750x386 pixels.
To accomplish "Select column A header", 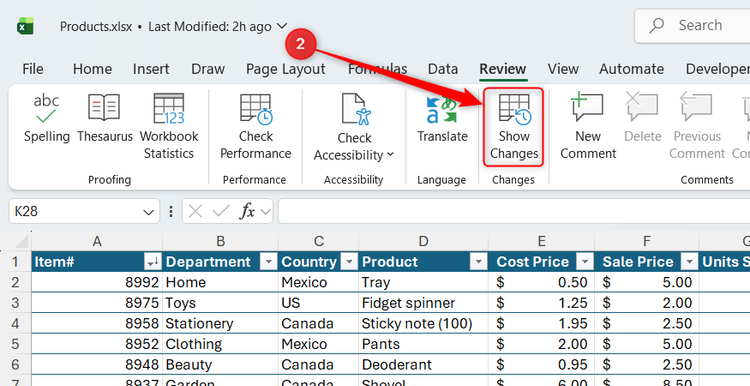I will coord(97,241).
